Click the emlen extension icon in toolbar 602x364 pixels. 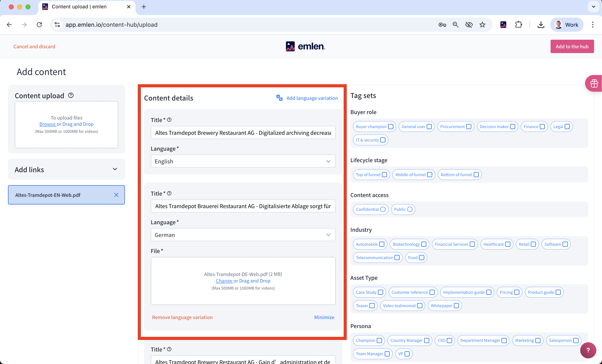[503, 25]
